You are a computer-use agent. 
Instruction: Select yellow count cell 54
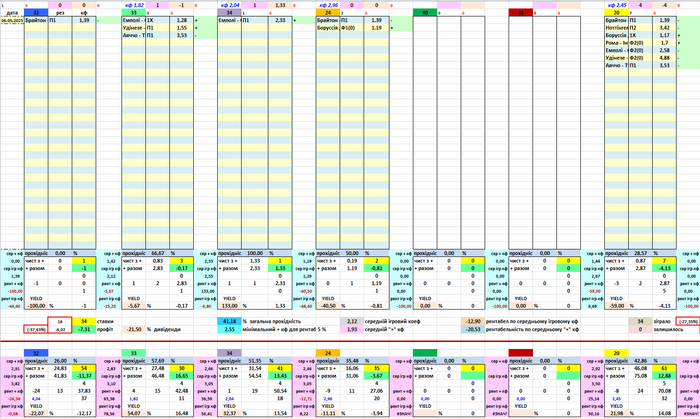coord(84,369)
